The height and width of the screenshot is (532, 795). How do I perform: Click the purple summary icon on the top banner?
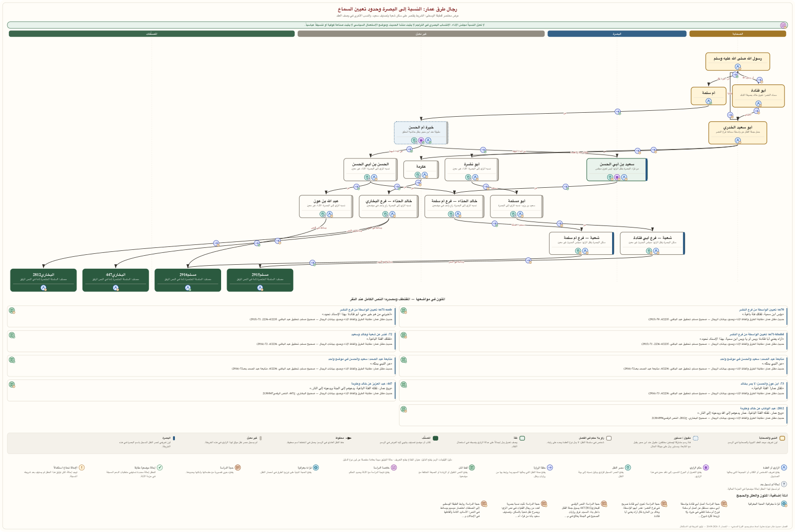pos(783,25)
